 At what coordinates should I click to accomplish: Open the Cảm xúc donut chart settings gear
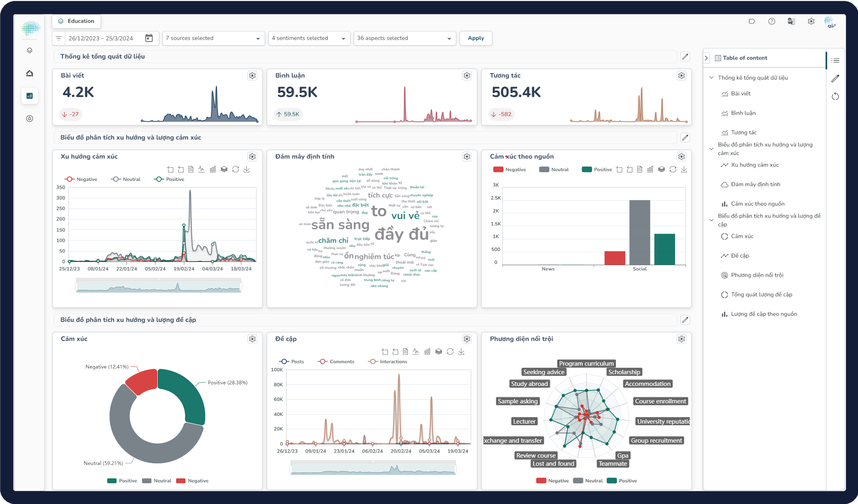pos(253,339)
